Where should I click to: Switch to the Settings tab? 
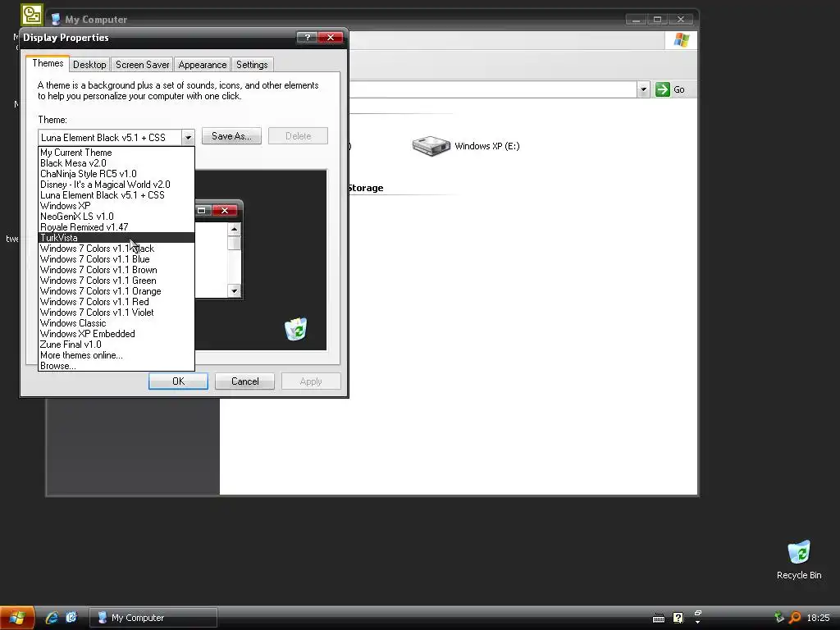252,65
